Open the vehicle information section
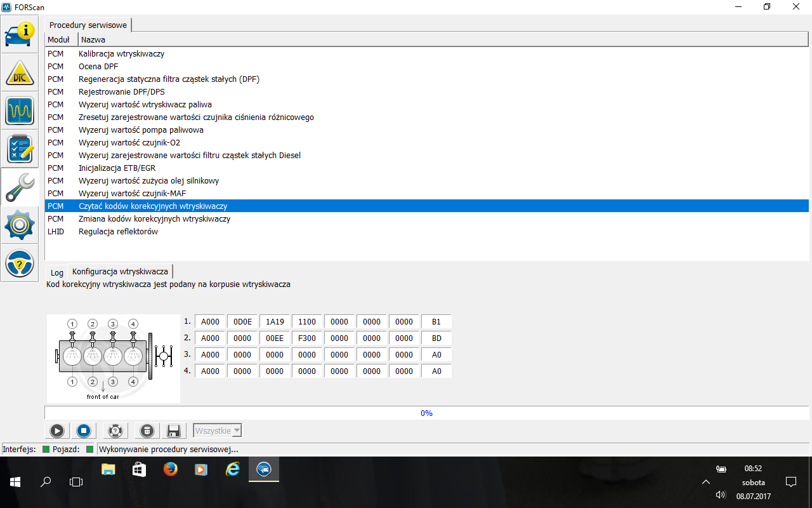Viewport: 812px width, 508px height. pyautogui.click(x=20, y=35)
